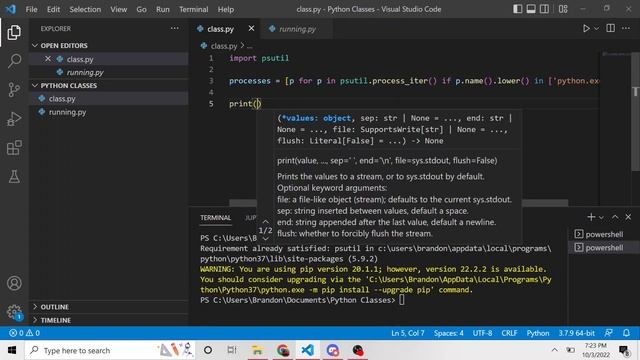Viewport: 640px width, 360px height.
Task: Expand the Timeline section
Action: tap(109, 320)
